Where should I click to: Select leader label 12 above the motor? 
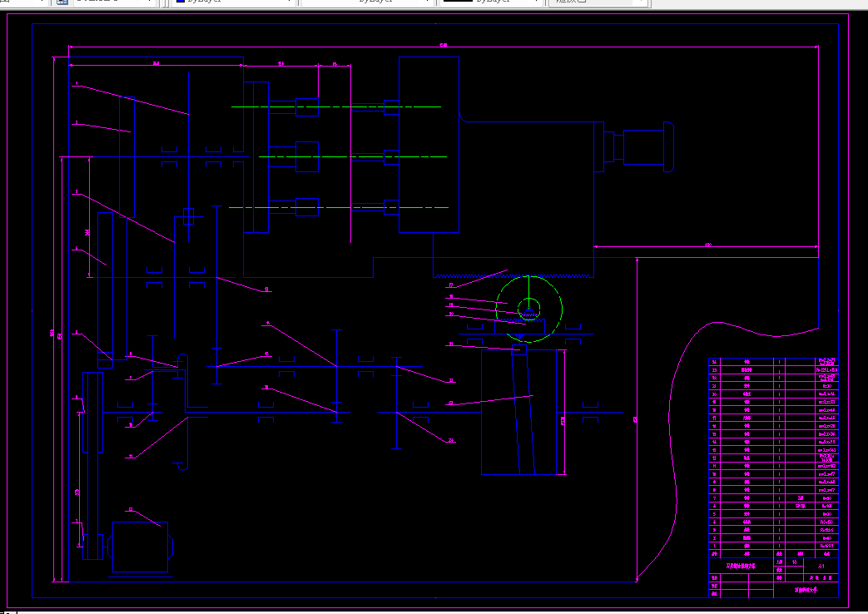coord(131,509)
